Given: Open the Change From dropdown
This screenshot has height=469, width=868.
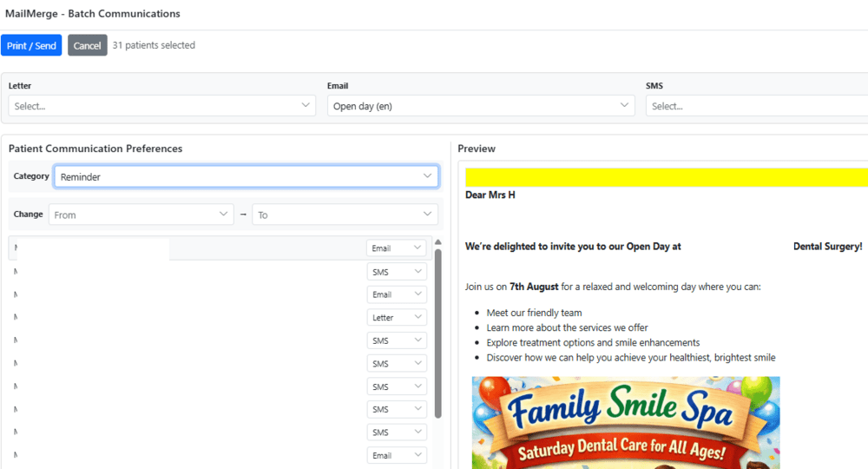Looking at the screenshot, I should tap(141, 215).
